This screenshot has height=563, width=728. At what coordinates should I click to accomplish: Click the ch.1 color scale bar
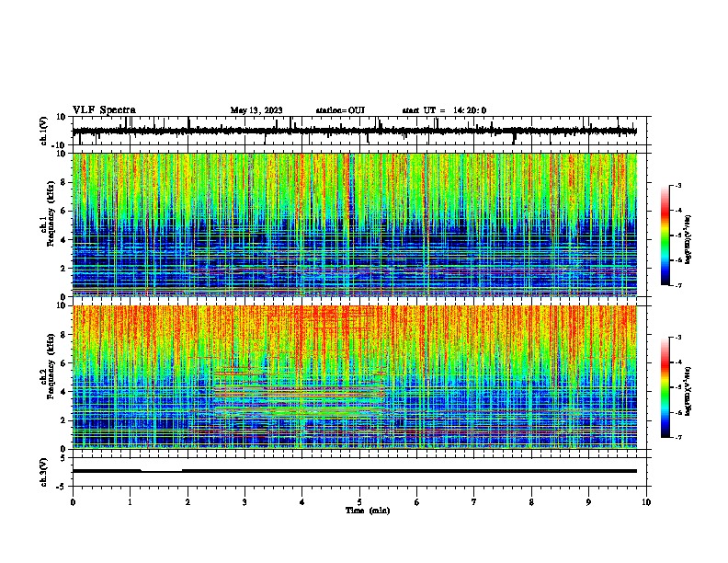pos(665,236)
